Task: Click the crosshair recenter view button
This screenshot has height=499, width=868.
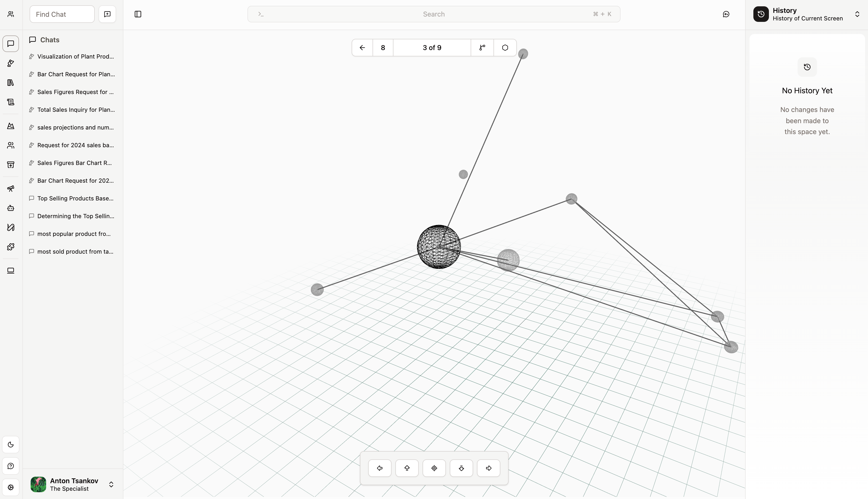Action: click(434, 468)
